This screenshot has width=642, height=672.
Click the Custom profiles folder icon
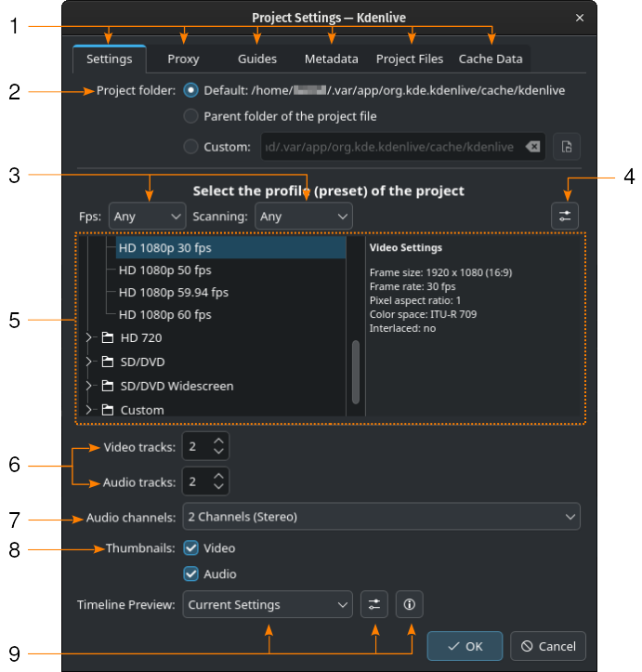tap(108, 410)
